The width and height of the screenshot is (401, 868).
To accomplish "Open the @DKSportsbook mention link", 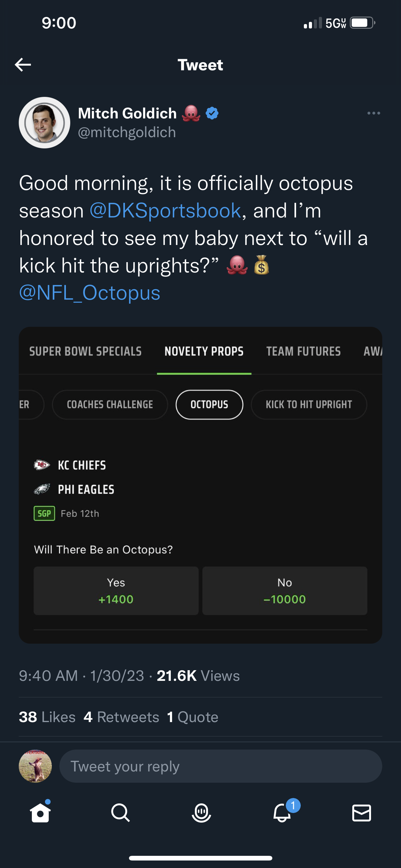I will pos(165,211).
